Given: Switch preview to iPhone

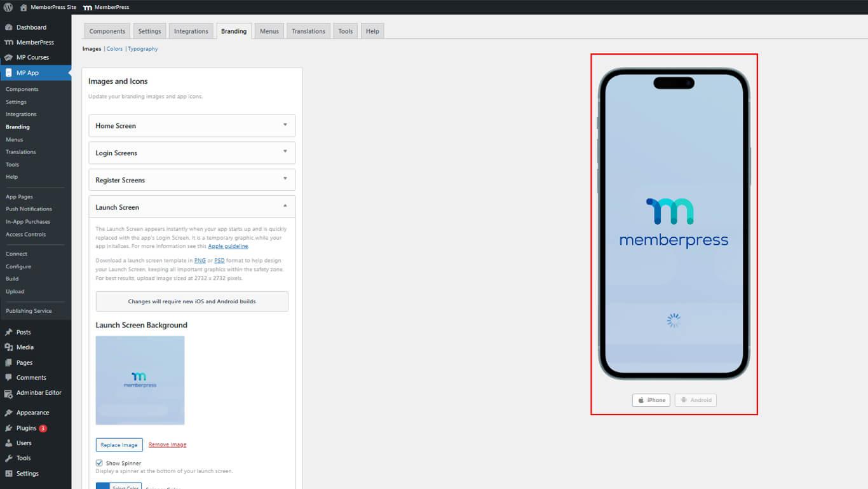Looking at the screenshot, I should click(651, 400).
